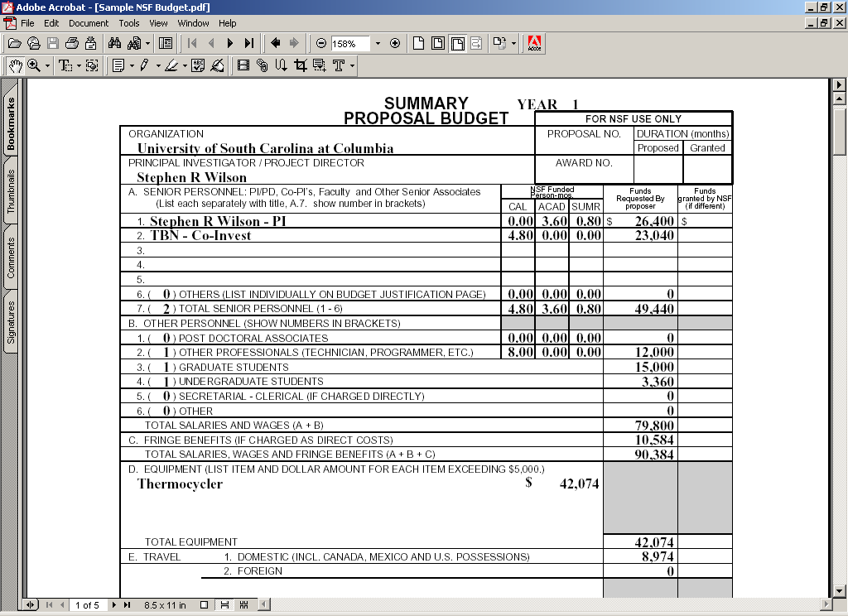Open the Bookmarks side tab
The width and height of the screenshot is (848, 616).
pyautogui.click(x=10, y=123)
